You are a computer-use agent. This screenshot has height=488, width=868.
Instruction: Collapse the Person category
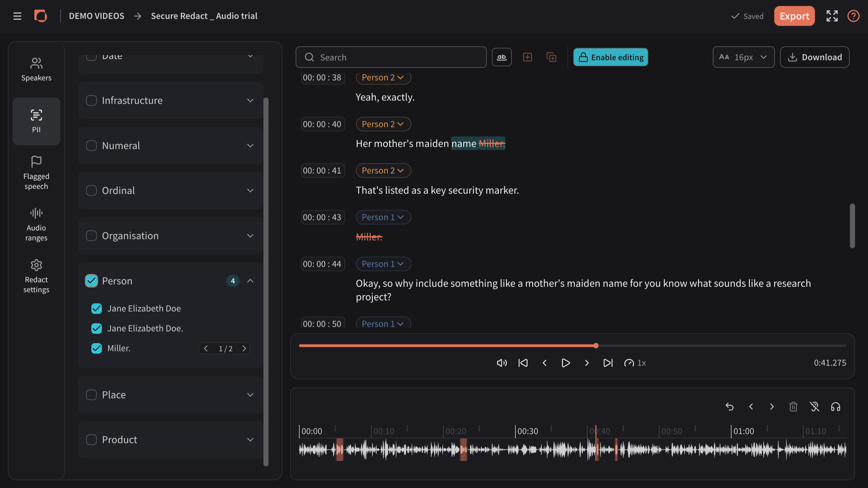pyautogui.click(x=250, y=281)
